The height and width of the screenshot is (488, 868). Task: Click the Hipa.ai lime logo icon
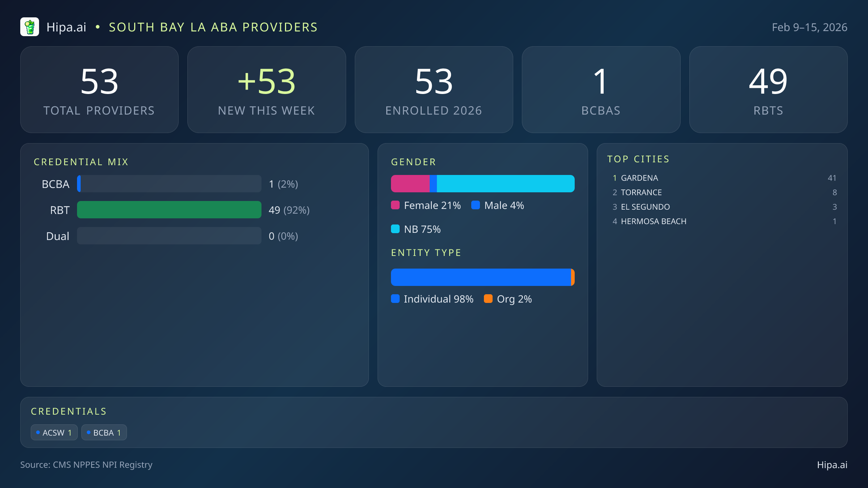click(x=30, y=27)
